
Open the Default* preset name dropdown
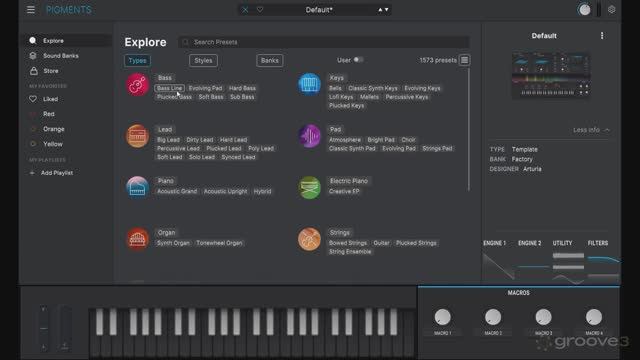pyautogui.click(x=319, y=10)
